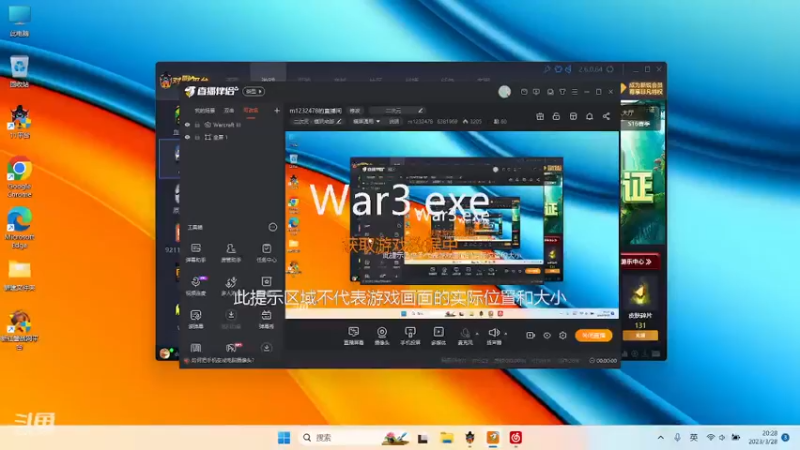The height and width of the screenshot is (450, 800).
Task: Switch to the red highlighted scene tab
Action: [251, 110]
